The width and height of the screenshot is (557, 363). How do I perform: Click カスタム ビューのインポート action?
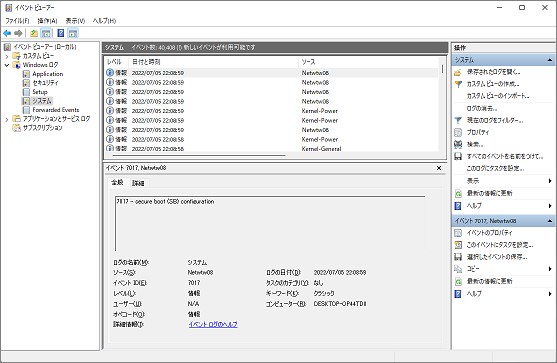(497, 96)
